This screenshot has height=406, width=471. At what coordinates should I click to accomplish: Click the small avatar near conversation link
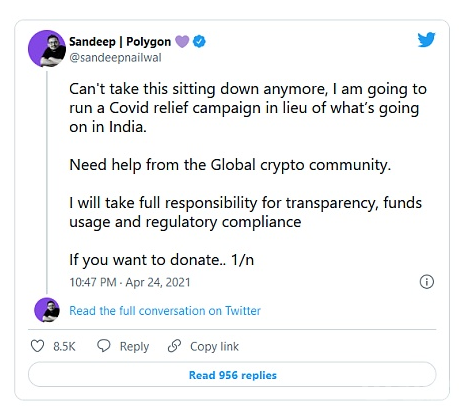coord(47,310)
